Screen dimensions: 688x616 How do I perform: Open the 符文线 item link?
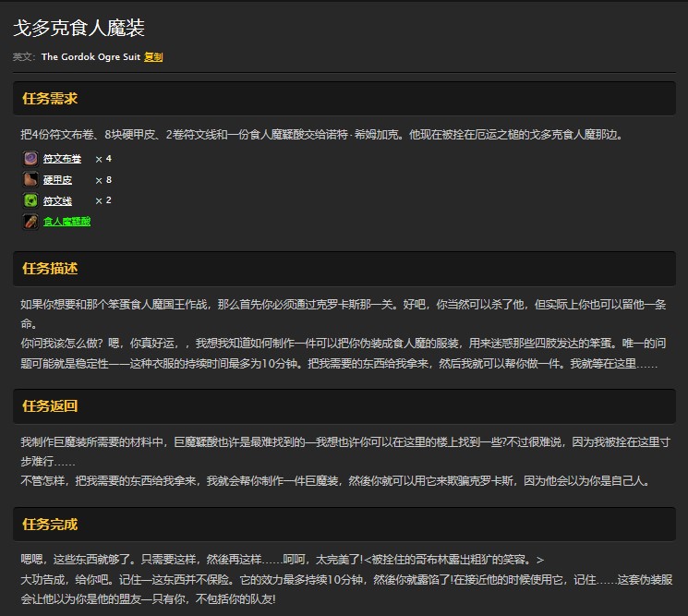57,201
